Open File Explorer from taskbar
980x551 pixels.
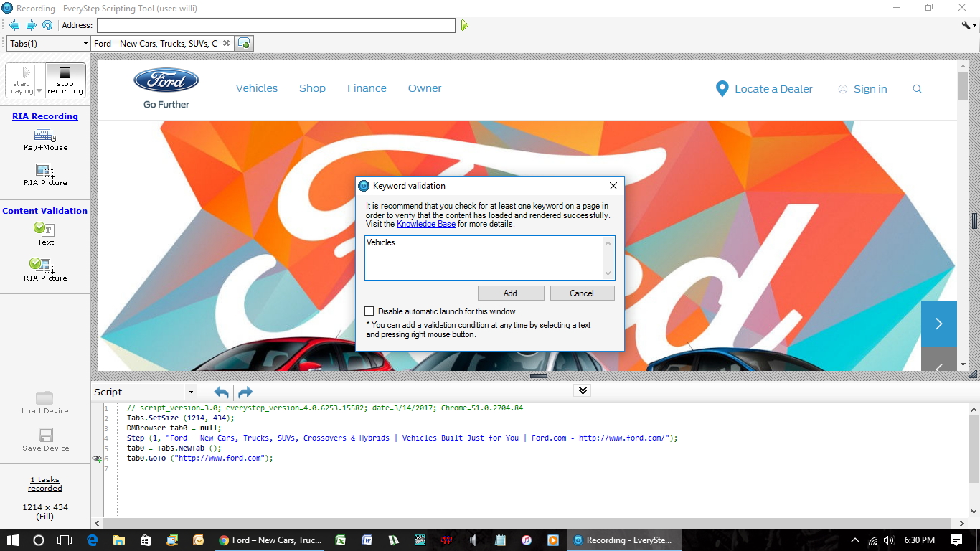coord(118,540)
